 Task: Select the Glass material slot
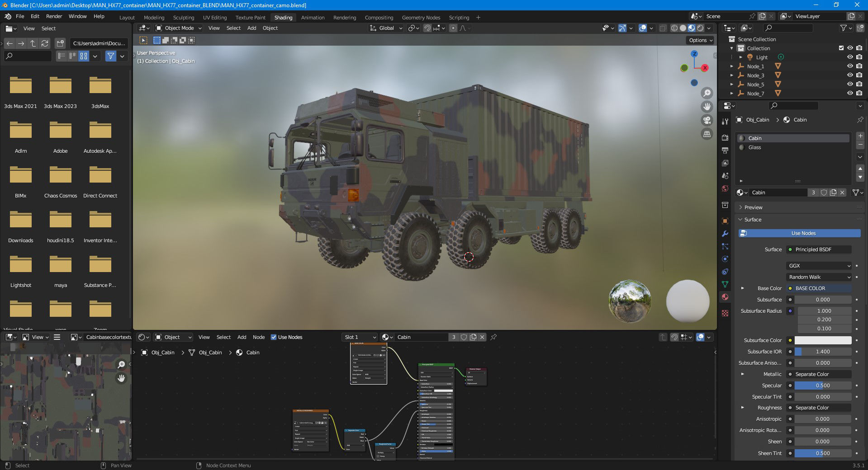(793, 147)
